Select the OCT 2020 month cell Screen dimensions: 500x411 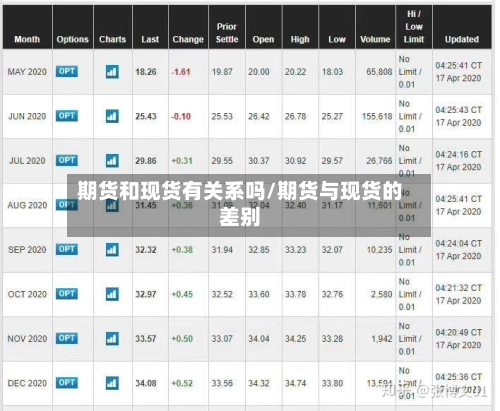pyautogui.click(x=27, y=294)
